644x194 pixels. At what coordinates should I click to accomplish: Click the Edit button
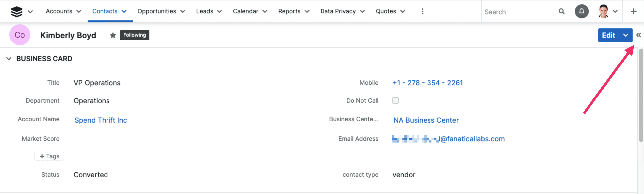click(x=608, y=35)
